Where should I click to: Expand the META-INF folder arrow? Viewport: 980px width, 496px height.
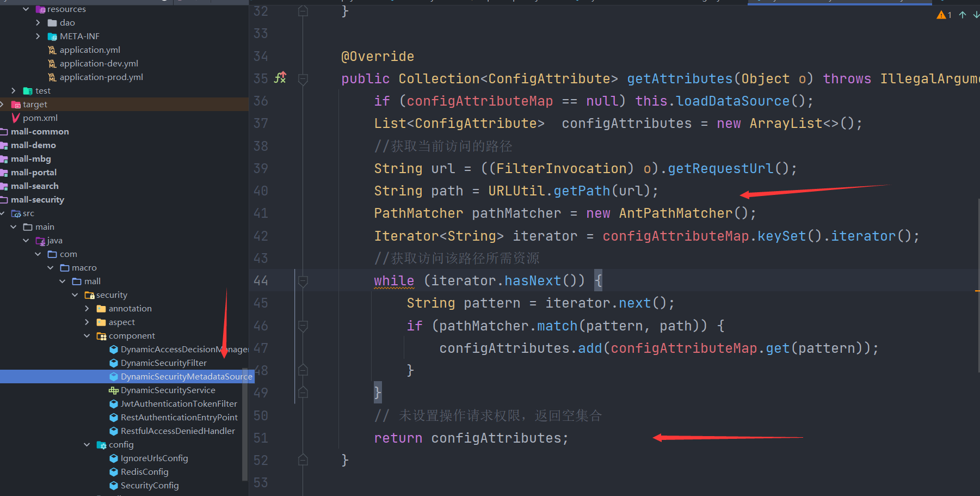click(38, 36)
